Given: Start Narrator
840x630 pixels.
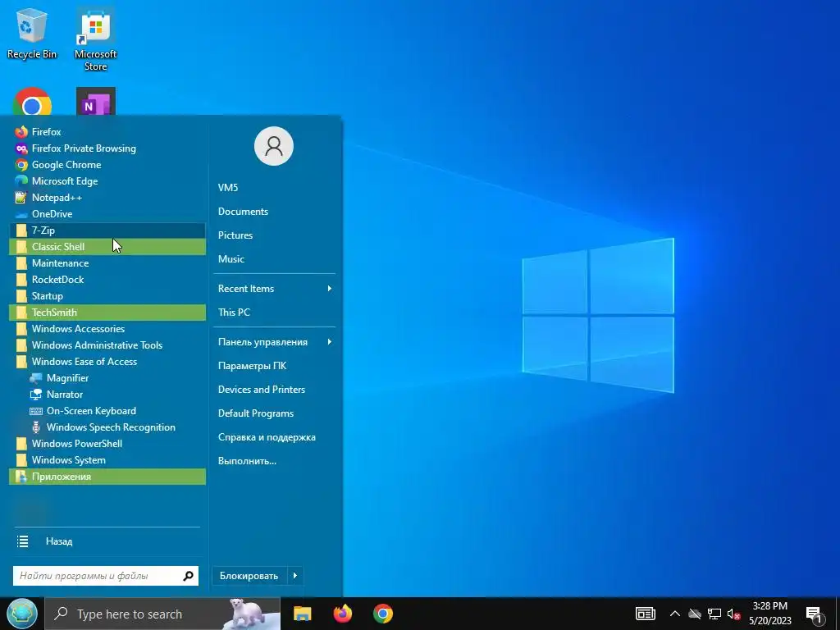Looking at the screenshot, I should 107,395.
